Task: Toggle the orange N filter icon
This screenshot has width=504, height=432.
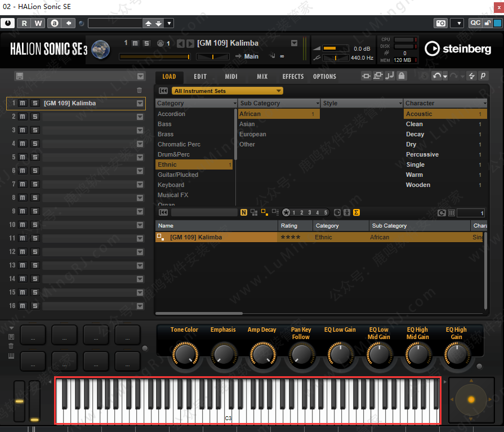Action: pos(244,212)
